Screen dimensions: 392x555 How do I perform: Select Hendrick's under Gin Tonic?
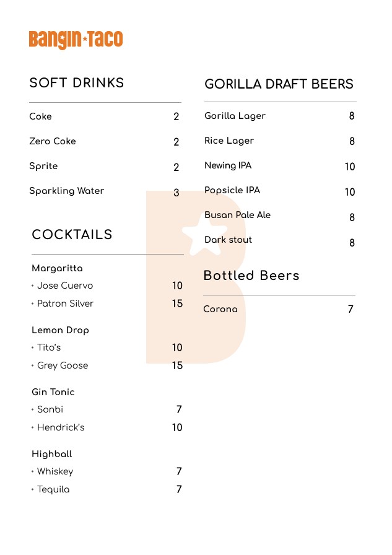pyautogui.click(x=61, y=427)
